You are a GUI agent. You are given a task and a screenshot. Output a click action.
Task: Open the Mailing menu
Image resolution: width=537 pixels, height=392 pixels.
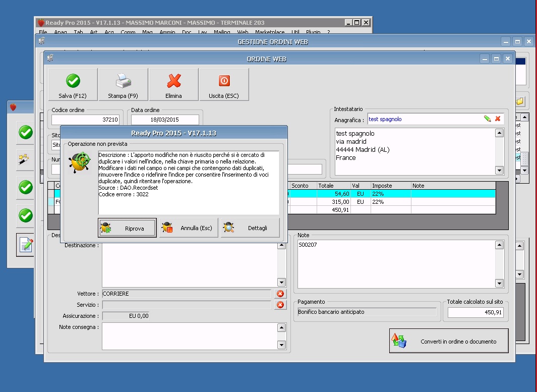click(222, 32)
